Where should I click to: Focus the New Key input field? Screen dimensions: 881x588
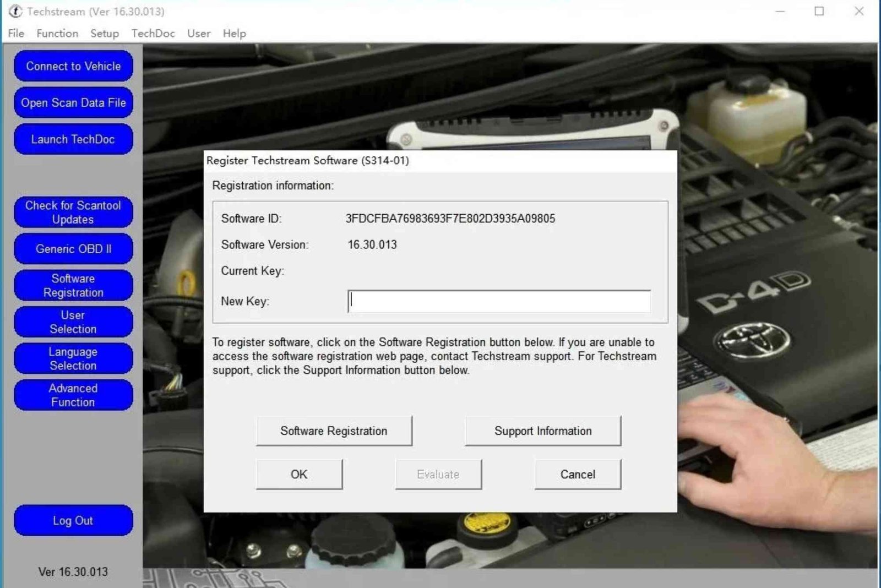click(499, 301)
